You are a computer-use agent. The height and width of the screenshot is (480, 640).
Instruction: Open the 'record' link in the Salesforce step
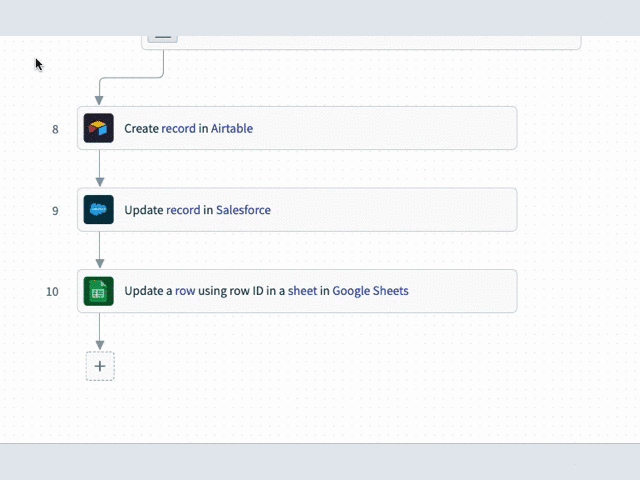183,210
